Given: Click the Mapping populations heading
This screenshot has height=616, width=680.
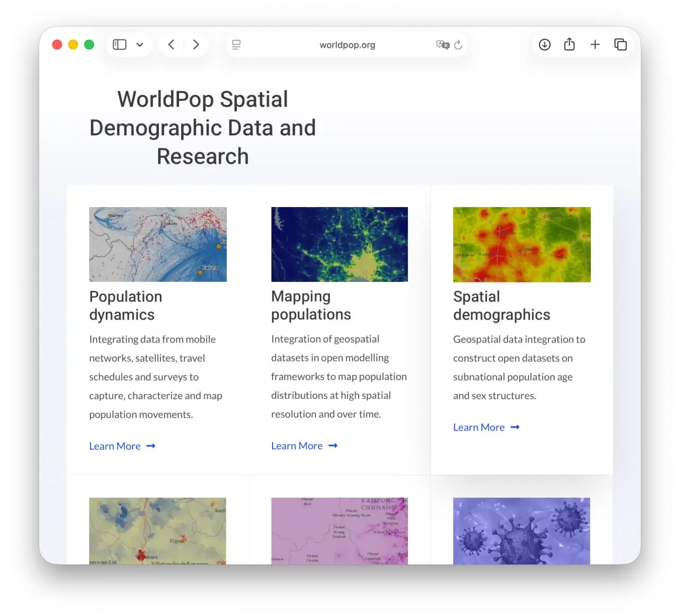Looking at the screenshot, I should (x=311, y=305).
